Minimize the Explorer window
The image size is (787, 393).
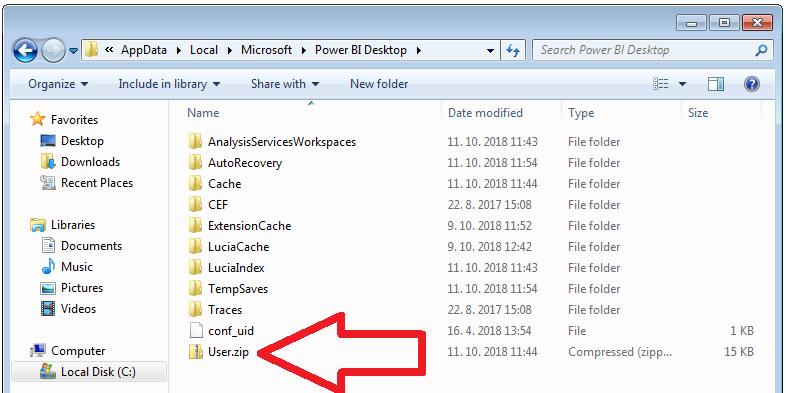(692, 23)
